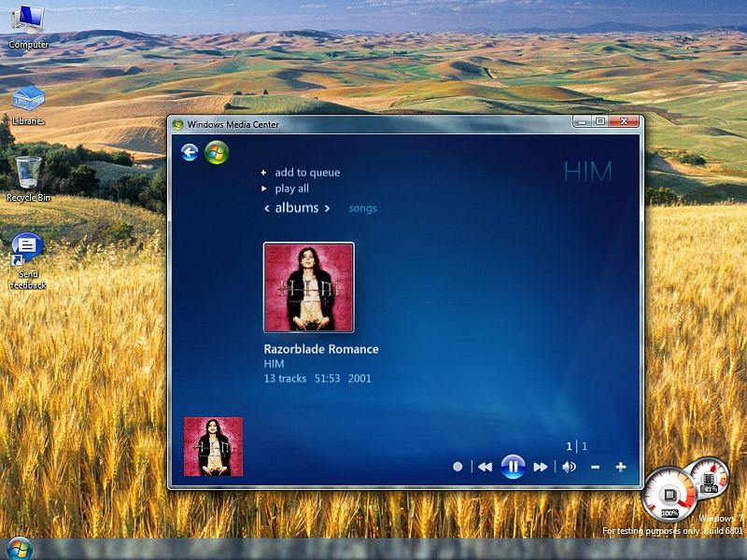Select the albums view tab

point(297,207)
